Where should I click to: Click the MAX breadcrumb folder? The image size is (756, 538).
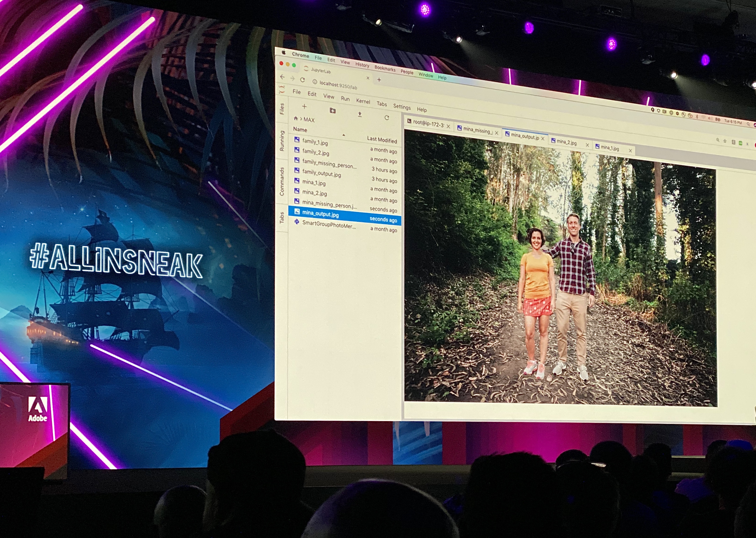(x=309, y=120)
